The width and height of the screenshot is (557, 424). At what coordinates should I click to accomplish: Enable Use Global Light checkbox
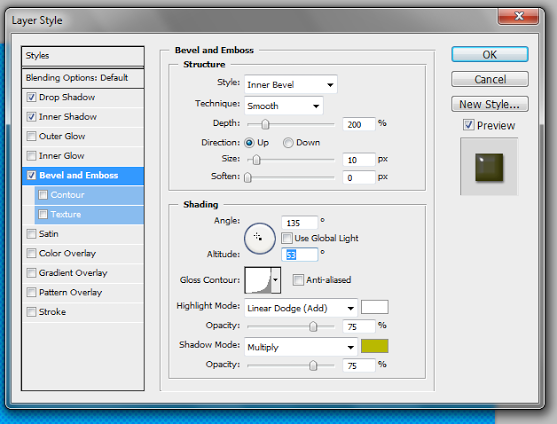tap(287, 238)
